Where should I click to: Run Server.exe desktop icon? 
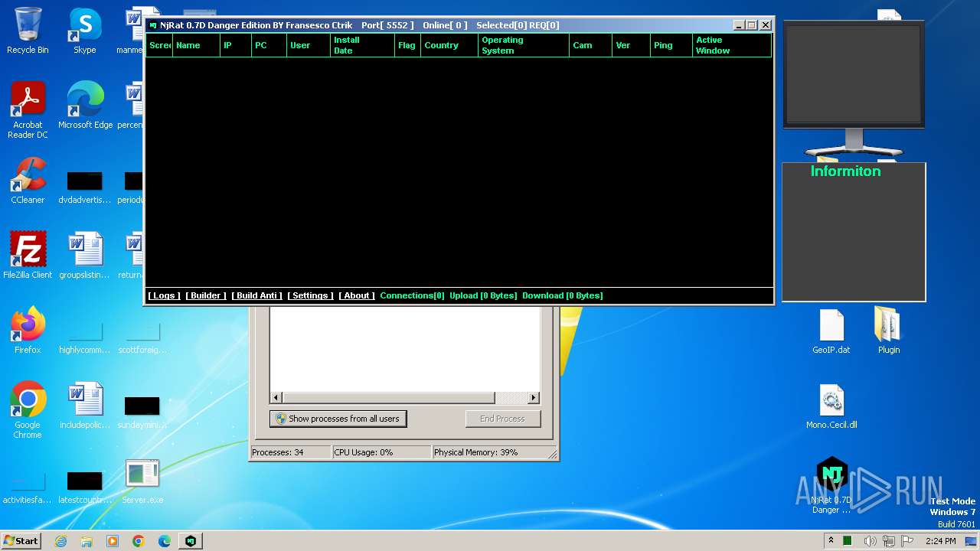[142, 481]
